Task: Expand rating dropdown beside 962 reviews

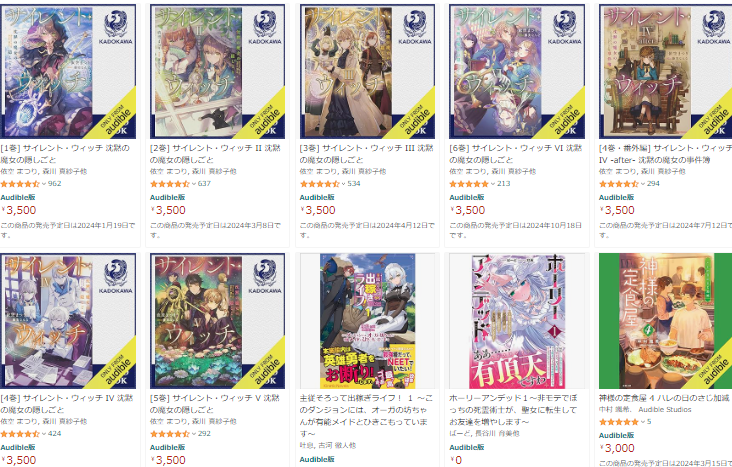Action: pyautogui.click(x=44, y=184)
